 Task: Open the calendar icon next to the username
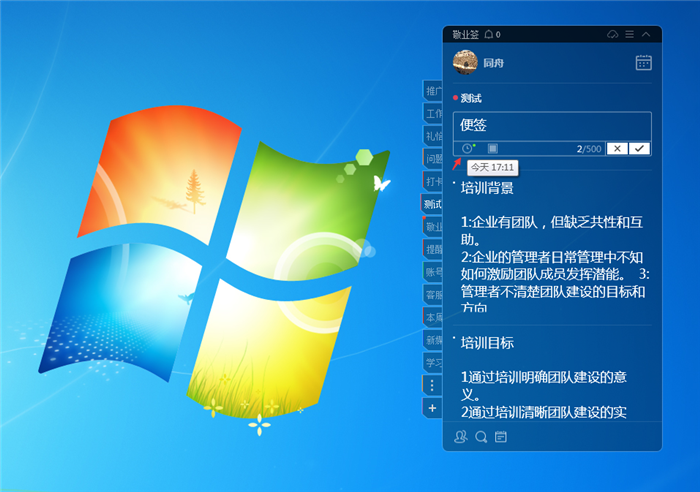pos(644,63)
